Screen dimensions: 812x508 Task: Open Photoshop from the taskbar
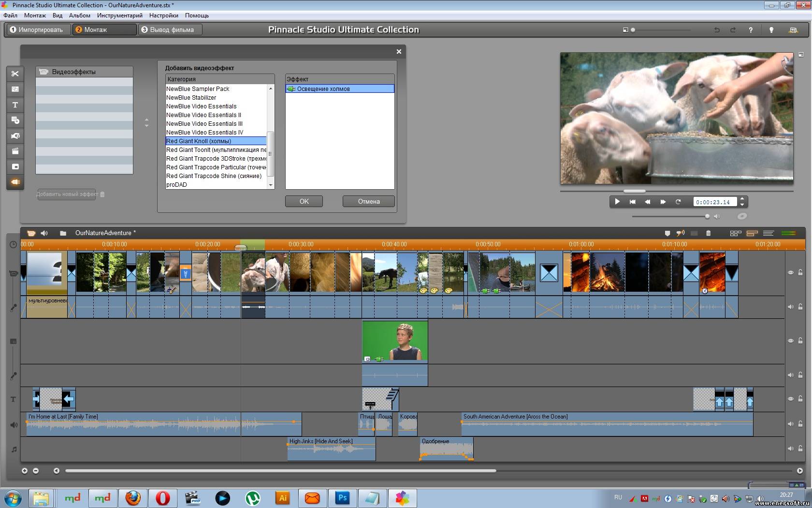(343, 498)
